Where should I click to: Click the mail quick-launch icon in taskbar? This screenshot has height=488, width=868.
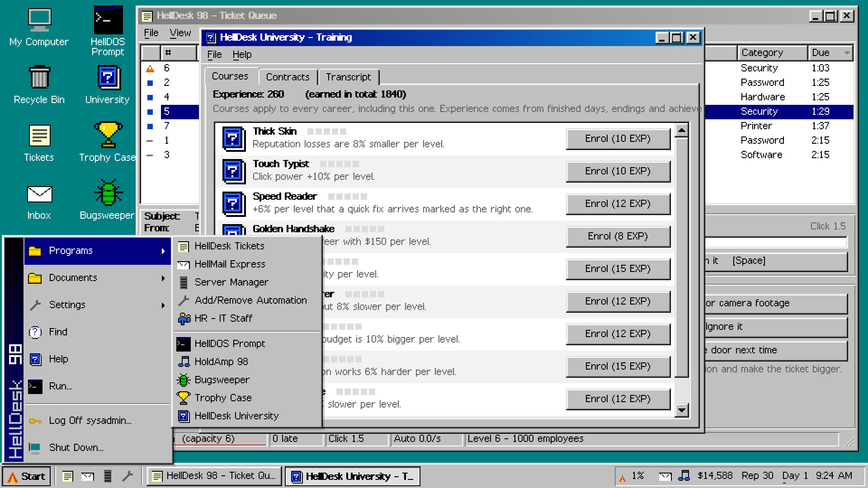click(88, 476)
